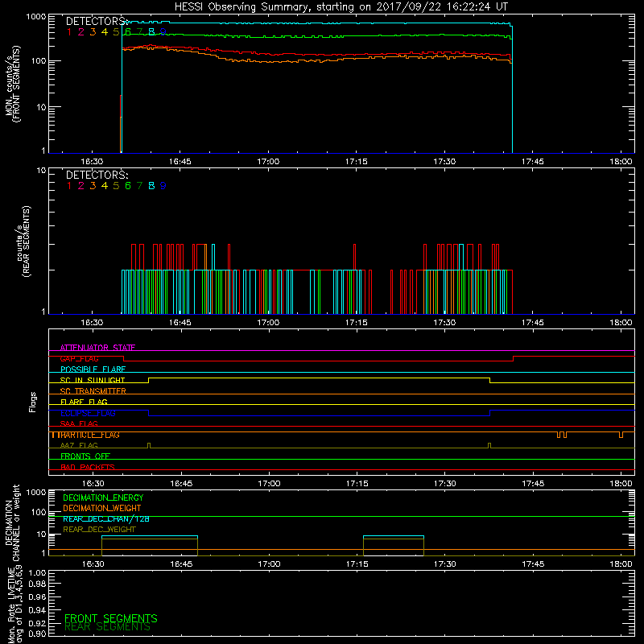Click DETECTORS heading in front segments plot
The height and width of the screenshot is (644, 644).
pos(97,22)
